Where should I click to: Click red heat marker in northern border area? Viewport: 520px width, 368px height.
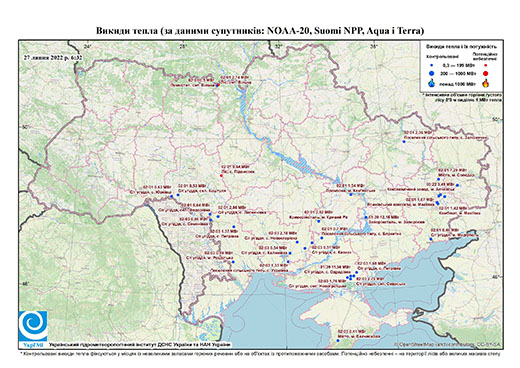click(x=218, y=85)
